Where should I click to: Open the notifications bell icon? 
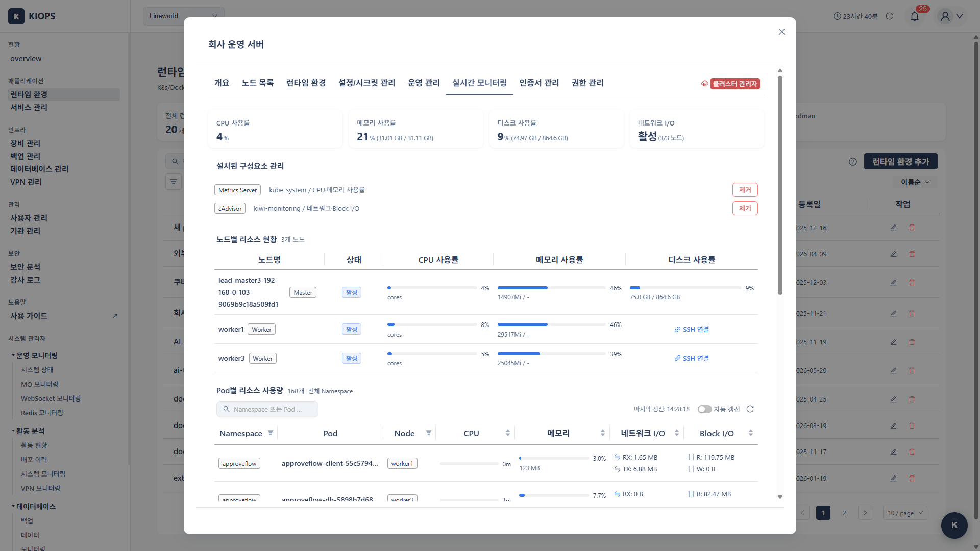[914, 16]
